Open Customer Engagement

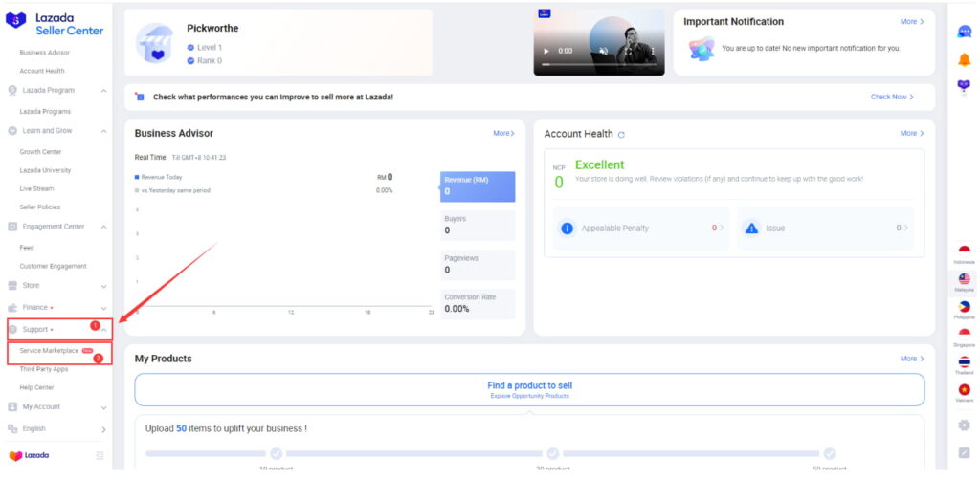pos(54,266)
